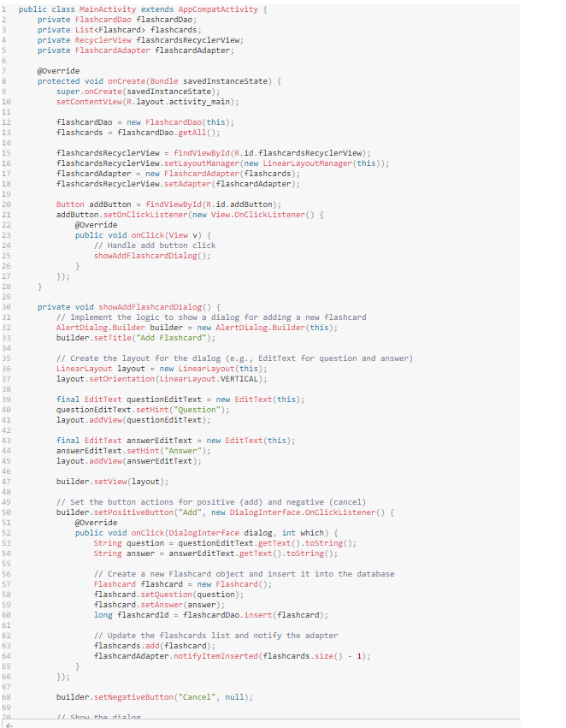Click the '// Create a new Flashcard object' comment
566x728 pixels.
pos(244,574)
